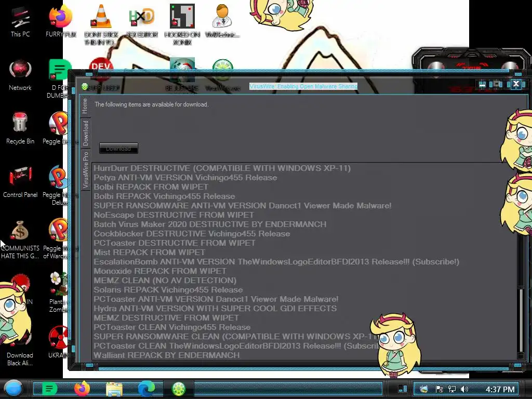Open Microsoft Edge from the taskbar
This screenshot has height=399, width=532.
coord(146,389)
